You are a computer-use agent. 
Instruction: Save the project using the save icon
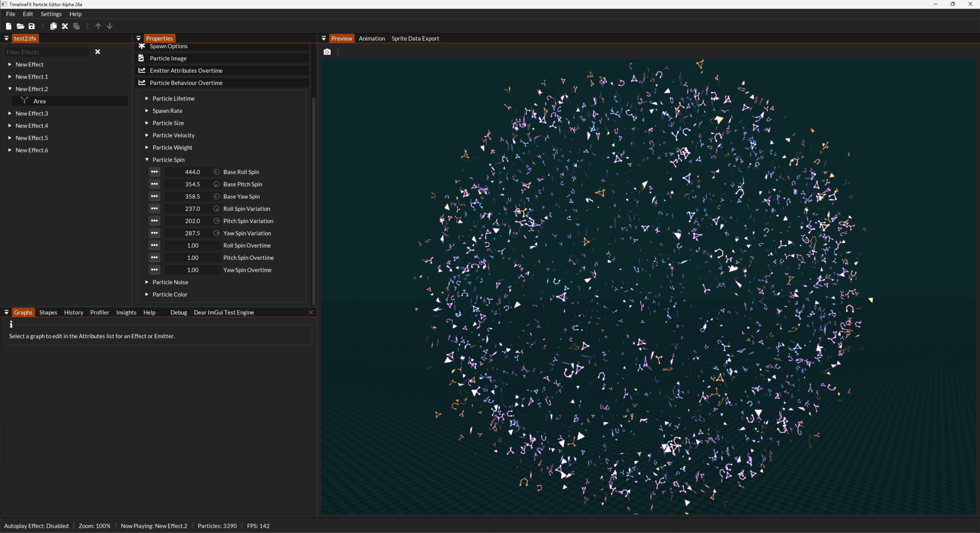tap(32, 26)
